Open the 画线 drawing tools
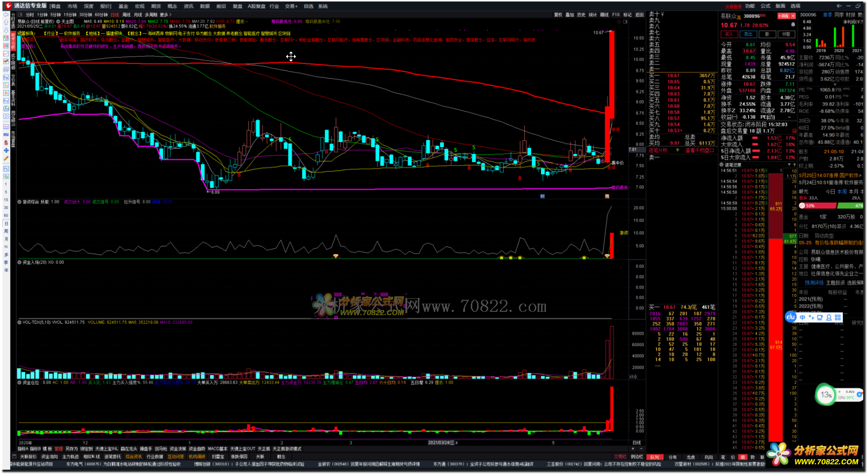The height and width of the screenshot is (474, 868). point(605,15)
